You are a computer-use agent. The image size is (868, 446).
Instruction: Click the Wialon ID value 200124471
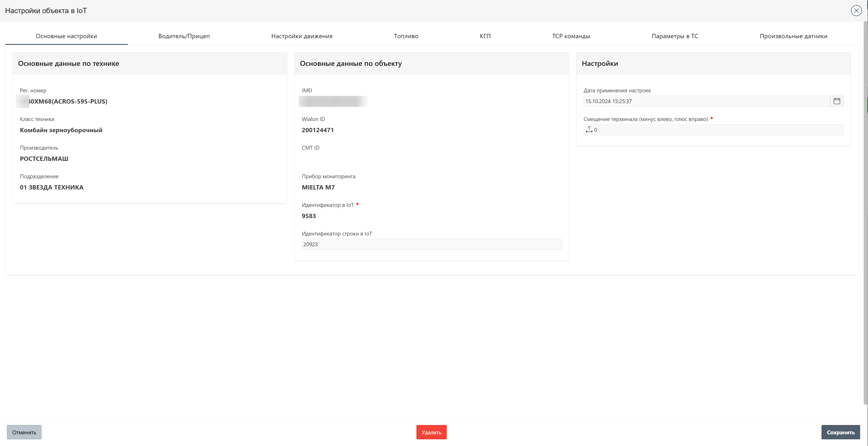318,130
